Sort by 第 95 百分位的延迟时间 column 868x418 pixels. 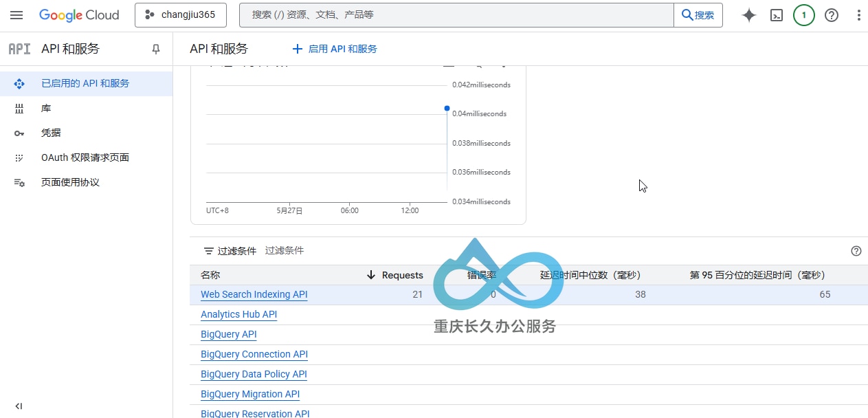tap(757, 275)
